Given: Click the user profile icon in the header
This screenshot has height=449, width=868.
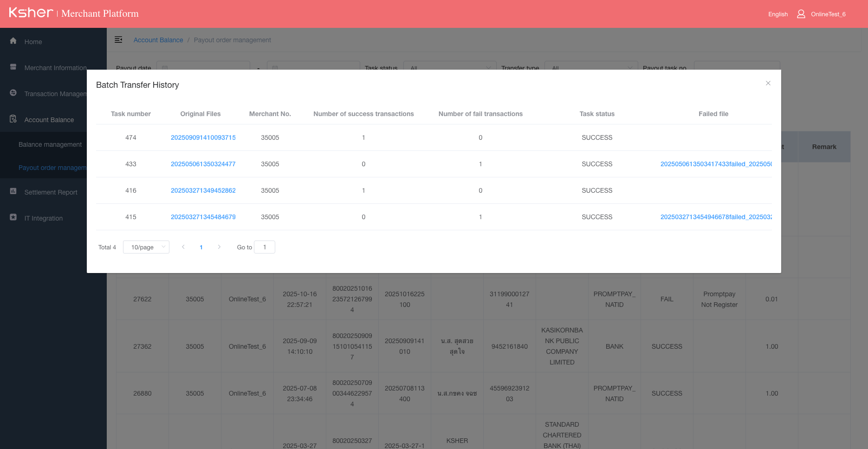Looking at the screenshot, I should (x=801, y=14).
